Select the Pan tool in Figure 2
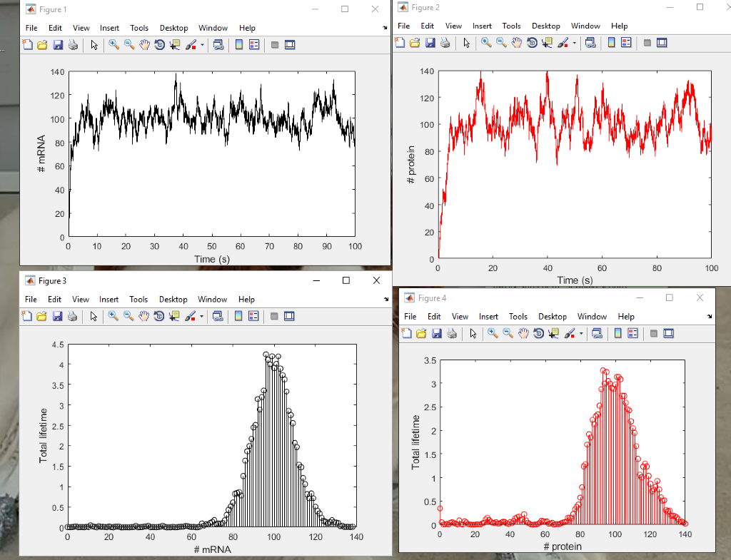Screen dimensions: 731x560 516,43
